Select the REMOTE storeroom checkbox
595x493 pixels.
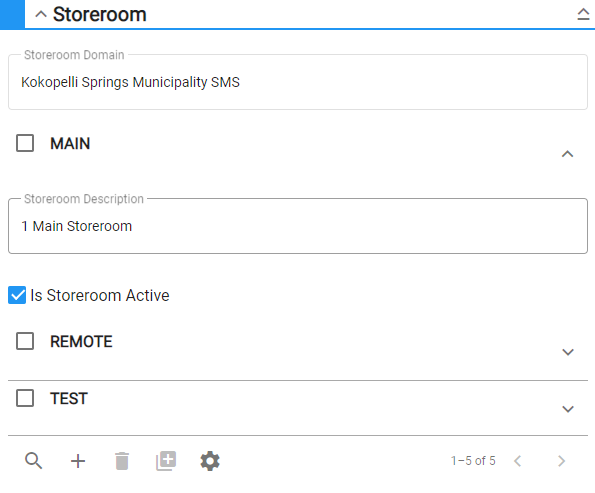coord(25,341)
